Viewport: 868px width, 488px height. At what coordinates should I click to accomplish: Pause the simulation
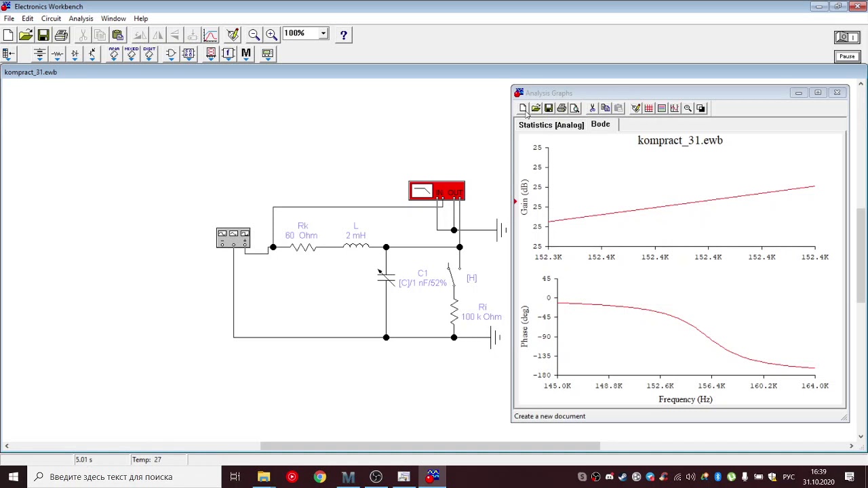847,56
